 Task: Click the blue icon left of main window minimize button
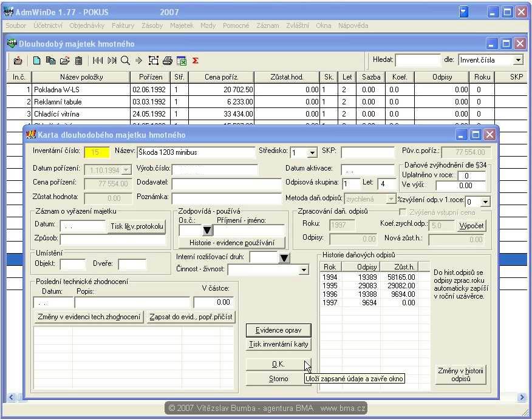pyautogui.click(x=463, y=12)
